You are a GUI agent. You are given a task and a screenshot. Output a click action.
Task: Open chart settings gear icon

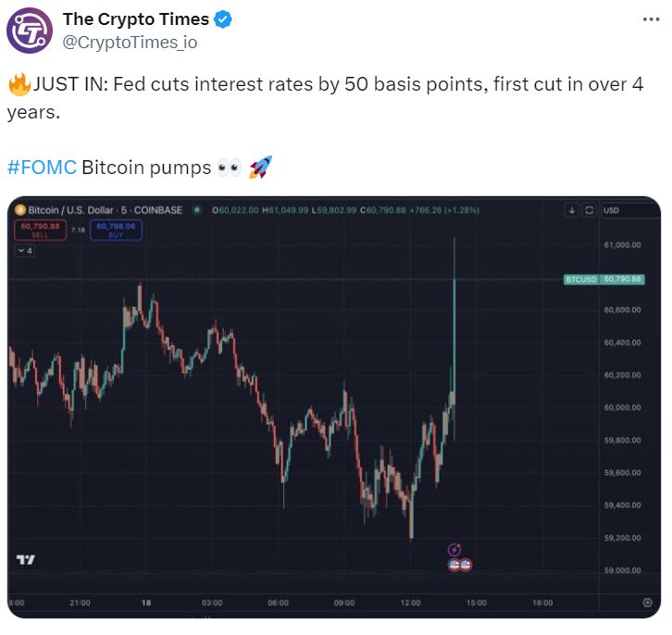pos(646,602)
